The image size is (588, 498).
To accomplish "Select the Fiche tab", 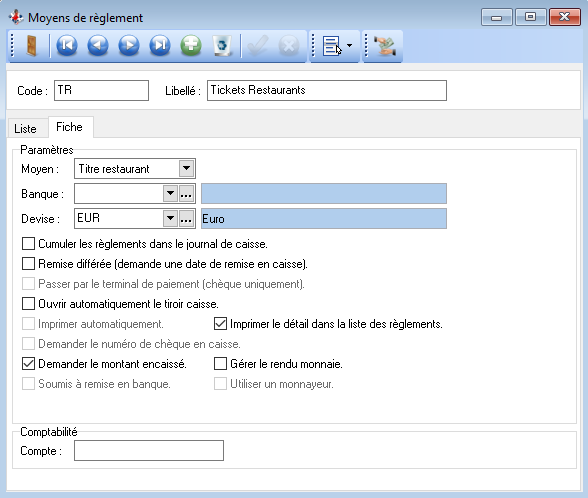I will click(69, 127).
